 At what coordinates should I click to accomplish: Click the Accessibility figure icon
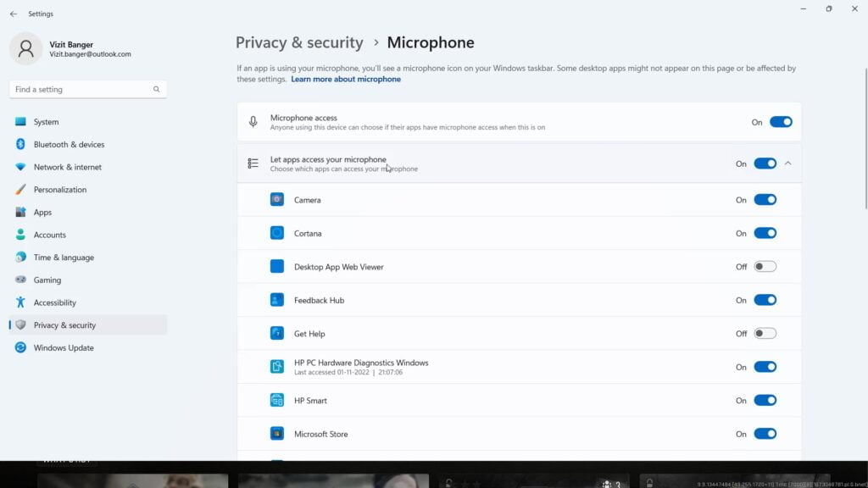(x=20, y=302)
